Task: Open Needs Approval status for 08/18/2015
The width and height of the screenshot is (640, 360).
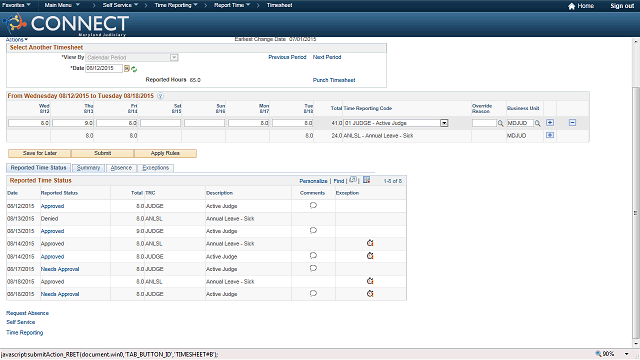Action: pos(60,294)
